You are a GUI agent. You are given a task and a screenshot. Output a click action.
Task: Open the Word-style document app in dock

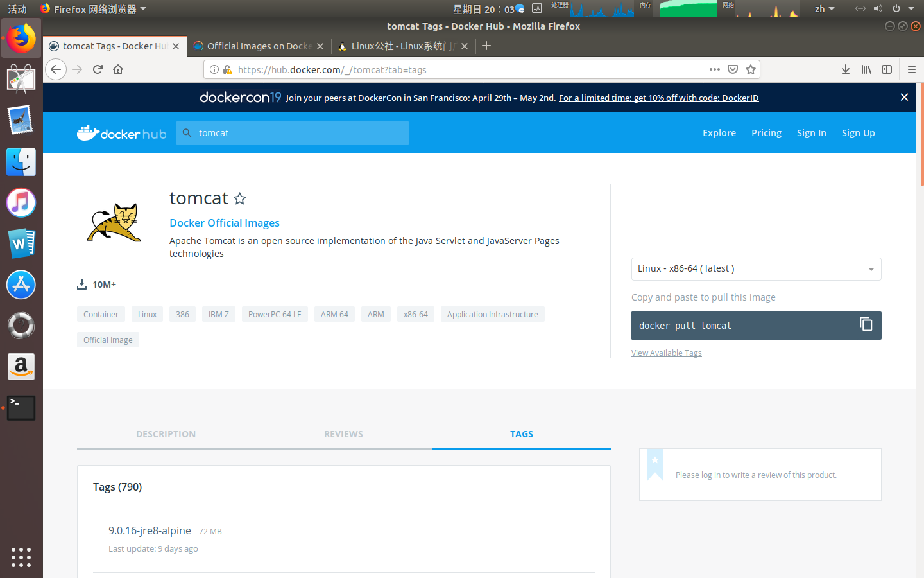click(21, 243)
